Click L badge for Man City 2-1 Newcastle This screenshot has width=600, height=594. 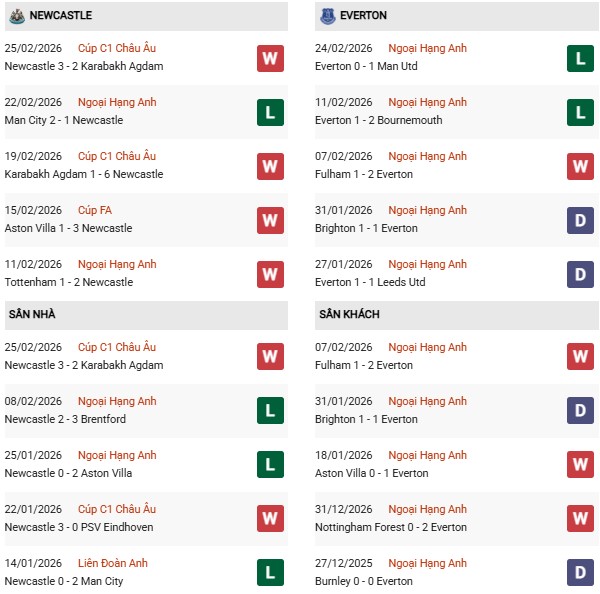coord(270,112)
